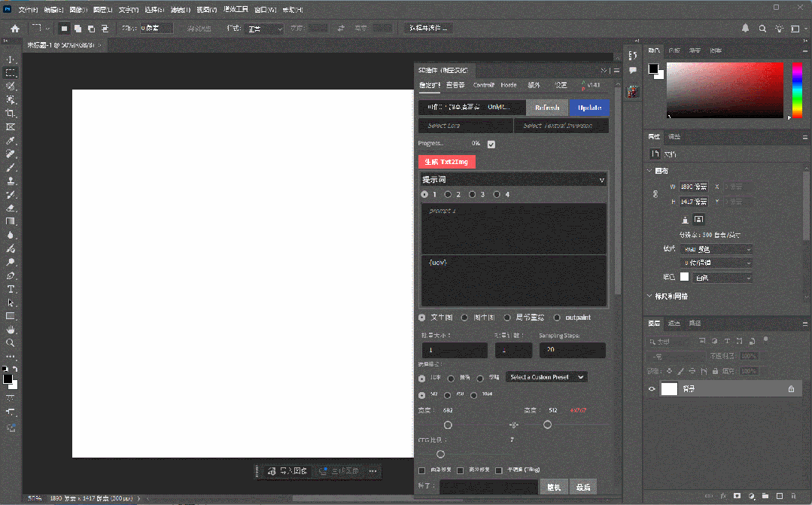
Task: Select the Move tool
Action: [11, 59]
